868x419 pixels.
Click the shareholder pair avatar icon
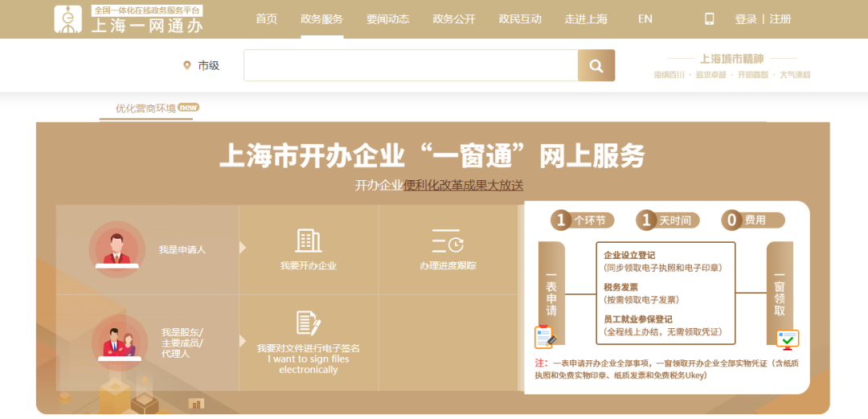point(120,342)
